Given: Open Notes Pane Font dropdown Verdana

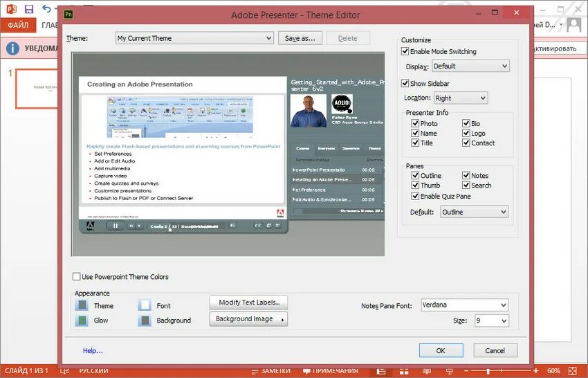Looking at the screenshot, I should pos(464,305).
